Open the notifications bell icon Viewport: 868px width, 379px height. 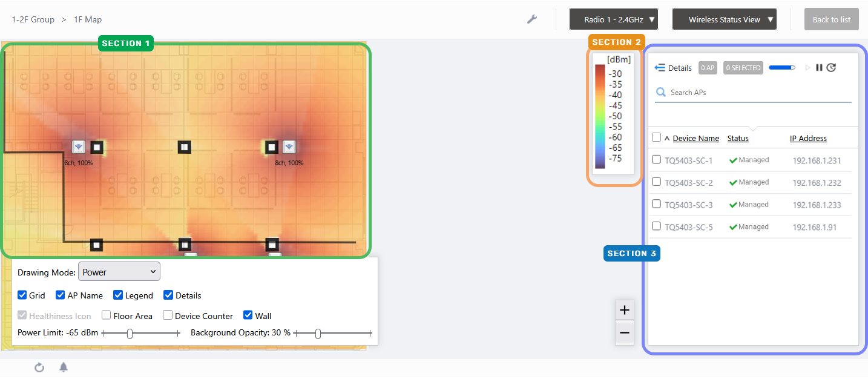pyautogui.click(x=64, y=367)
